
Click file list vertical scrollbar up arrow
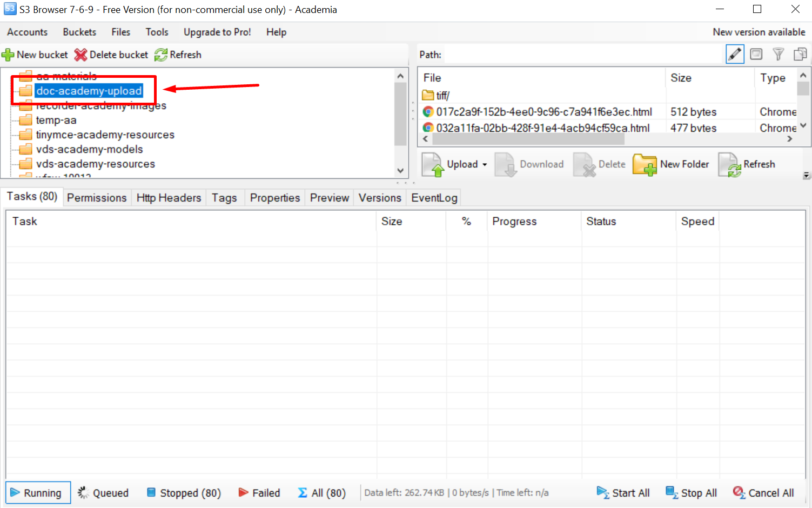point(803,75)
